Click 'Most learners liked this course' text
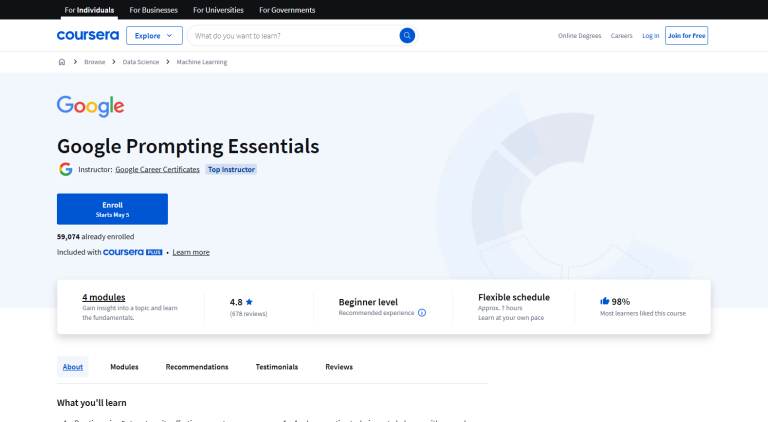Viewport: 768px width, 422px height. click(643, 313)
